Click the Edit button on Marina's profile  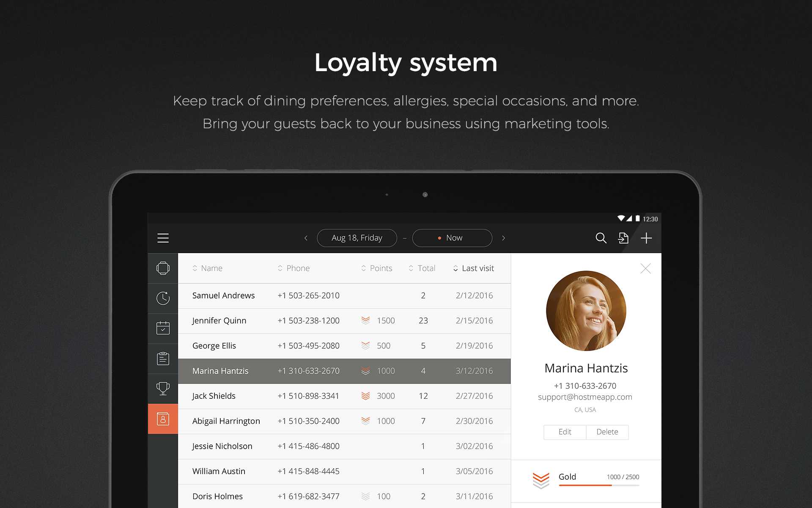[565, 432]
